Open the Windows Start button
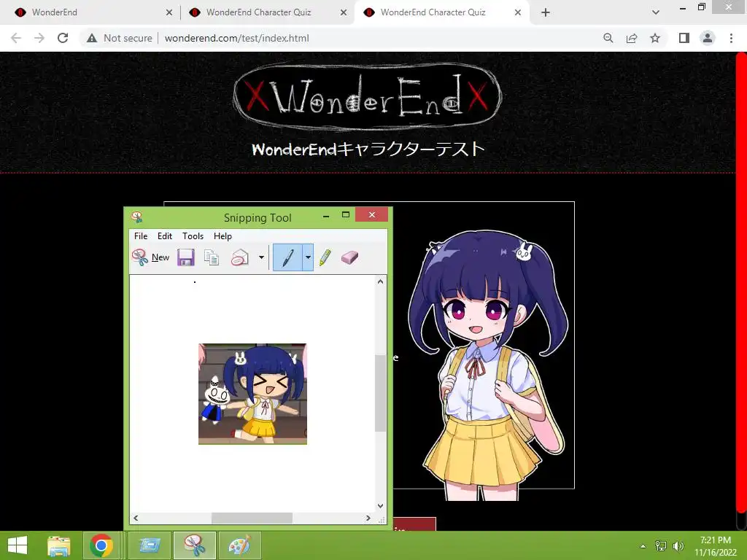Image resolution: width=747 pixels, height=560 pixels. pyautogui.click(x=18, y=545)
